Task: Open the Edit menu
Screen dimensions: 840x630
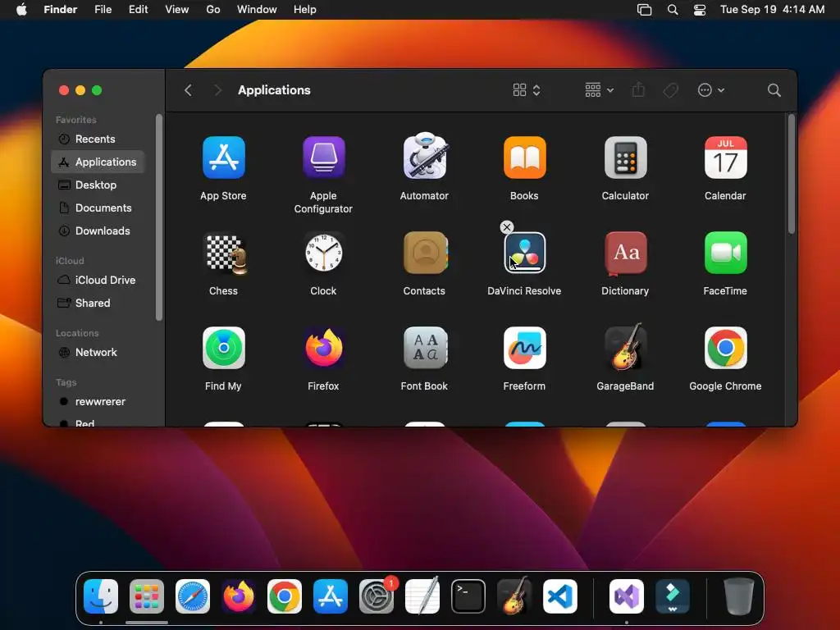Action: [138, 10]
